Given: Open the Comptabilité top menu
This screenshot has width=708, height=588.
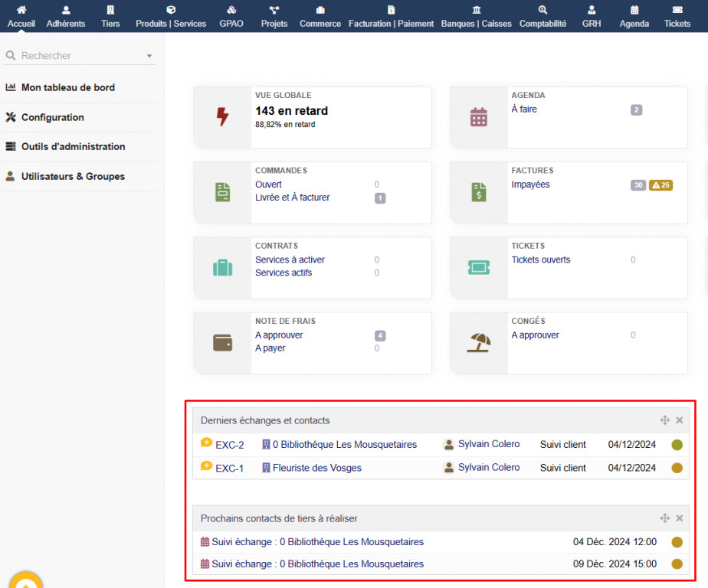Looking at the screenshot, I should [x=542, y=16].
